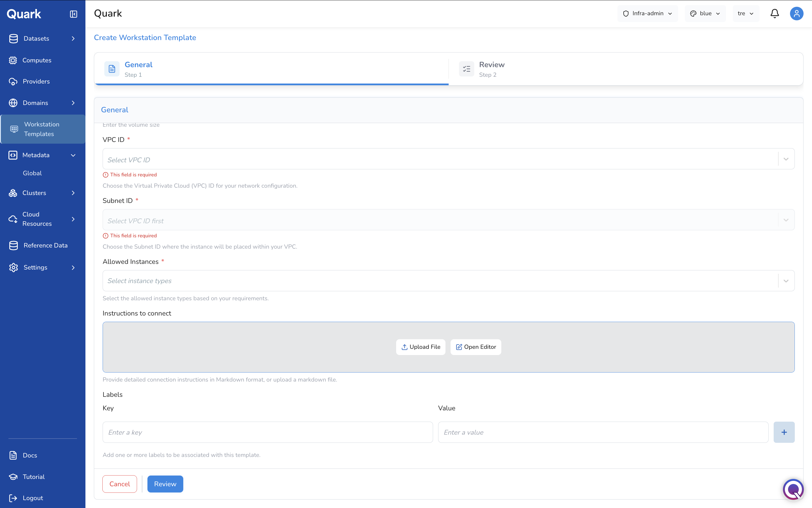Viewport: 812px width, 508px height.
Task: Click Open Editor button
Action: pos(476,347)
